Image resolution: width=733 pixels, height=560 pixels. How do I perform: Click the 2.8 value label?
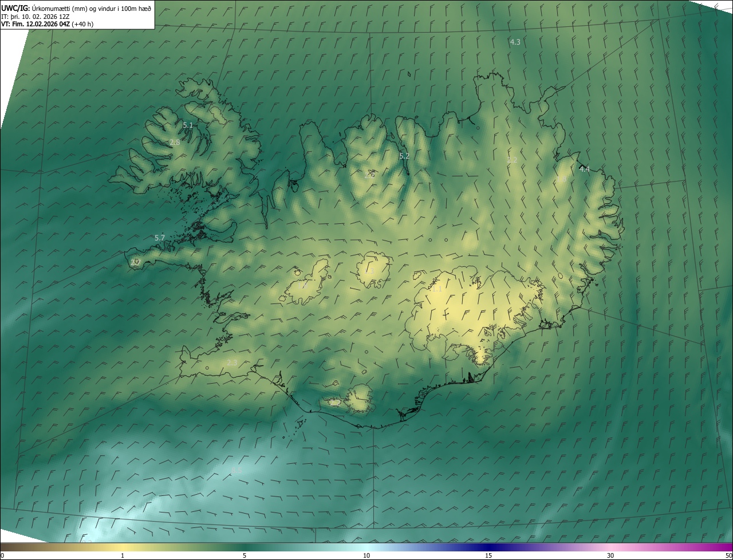tap(175, 142)
